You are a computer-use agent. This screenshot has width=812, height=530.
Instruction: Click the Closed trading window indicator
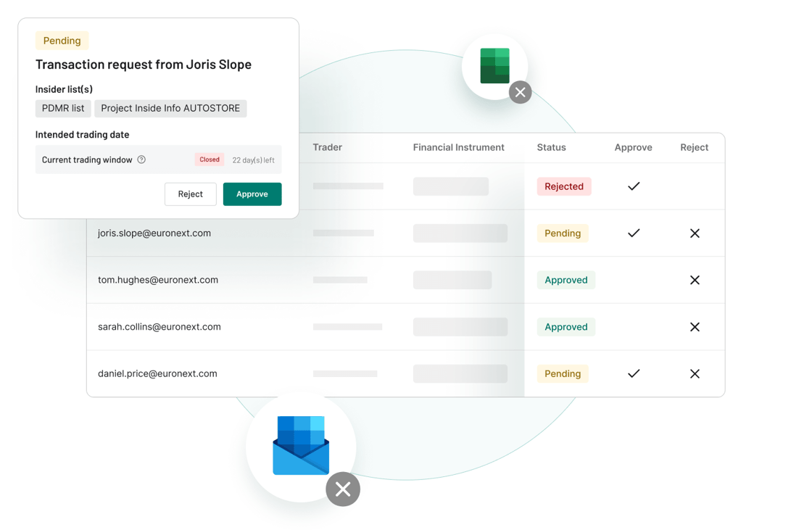click(x=209, y=159)
